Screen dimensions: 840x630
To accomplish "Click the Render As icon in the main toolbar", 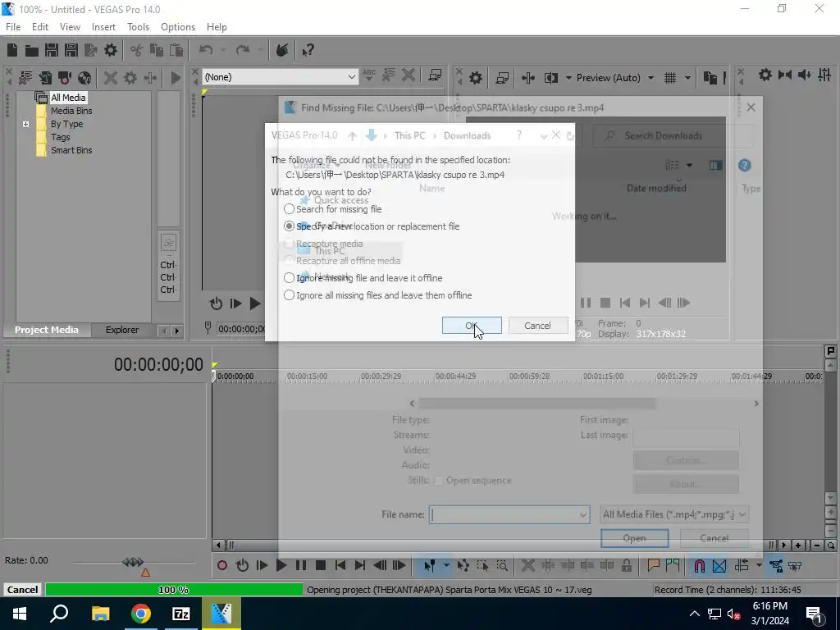I will pyautogui.click(x=90, y=50).
